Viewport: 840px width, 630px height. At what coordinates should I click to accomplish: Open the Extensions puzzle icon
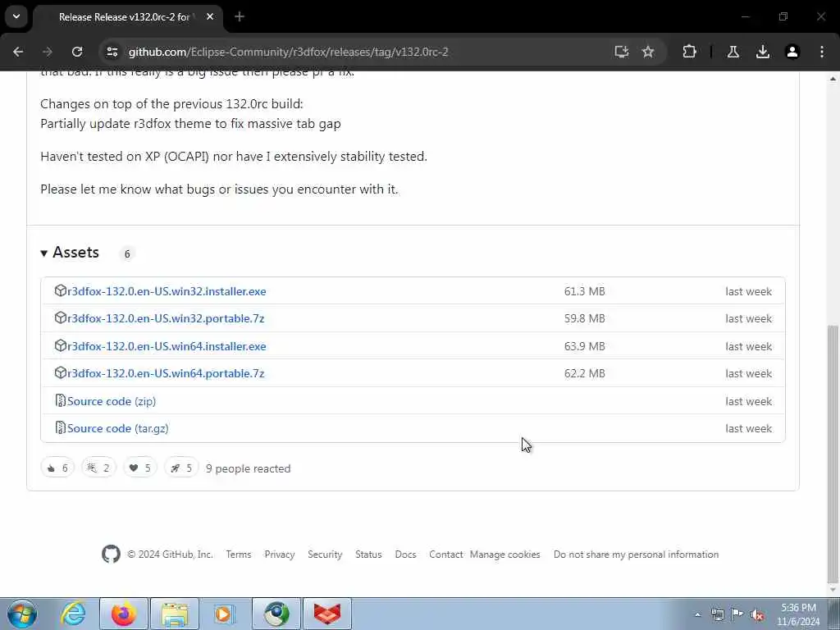(x=689, y=52)
